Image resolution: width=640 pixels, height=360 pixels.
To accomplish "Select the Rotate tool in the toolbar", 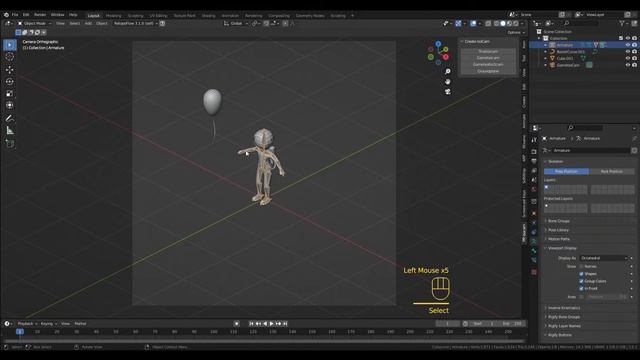I will pyautogui.click(x=10, y=82).
